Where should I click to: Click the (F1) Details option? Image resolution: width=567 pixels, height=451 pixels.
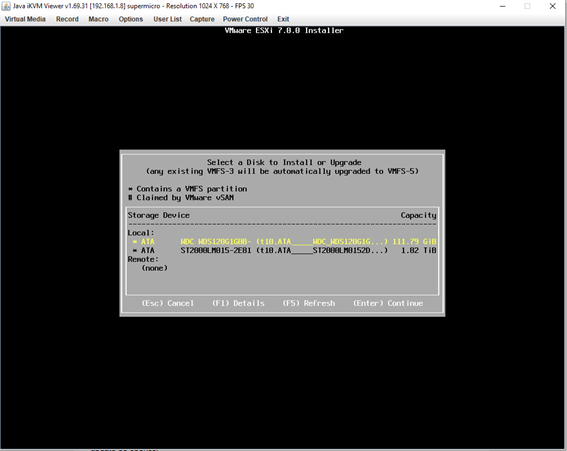click(x=238, y=303)
